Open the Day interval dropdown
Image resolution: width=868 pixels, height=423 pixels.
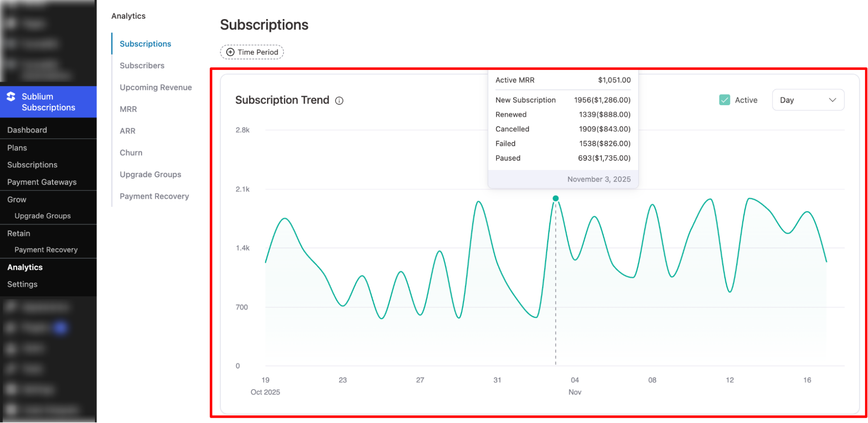[808, 99]
